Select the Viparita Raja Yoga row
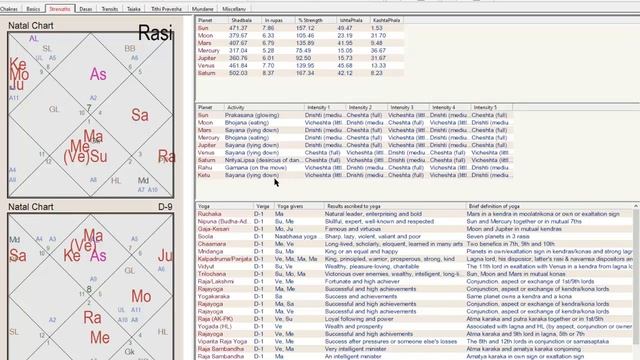The image size is (640, 360). click(x=414, y=341)
